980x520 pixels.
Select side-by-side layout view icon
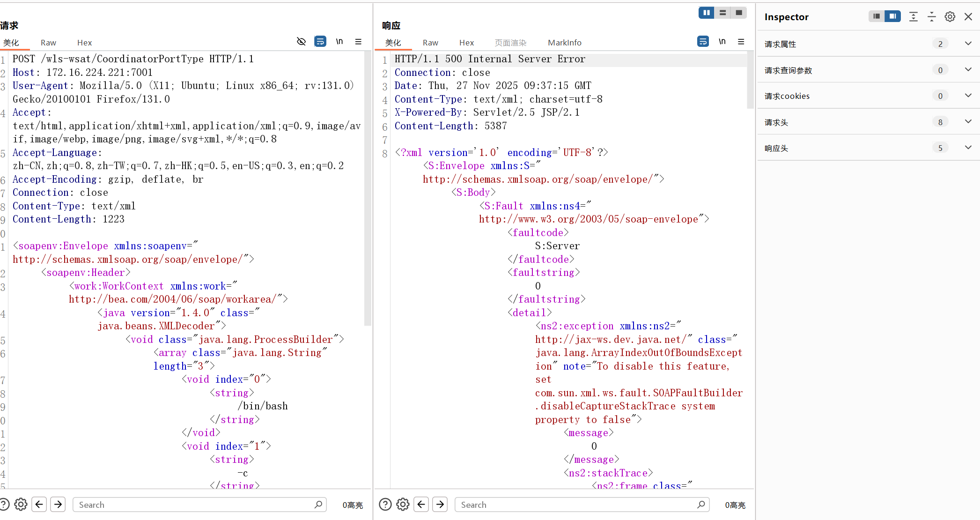pyautogui.click(x=706, y=13)
